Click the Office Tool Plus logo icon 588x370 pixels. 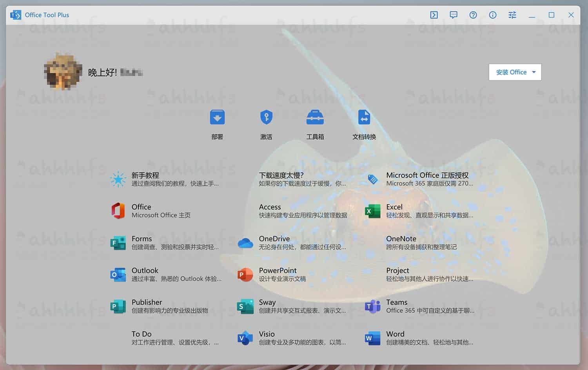[x=16, y=15]
